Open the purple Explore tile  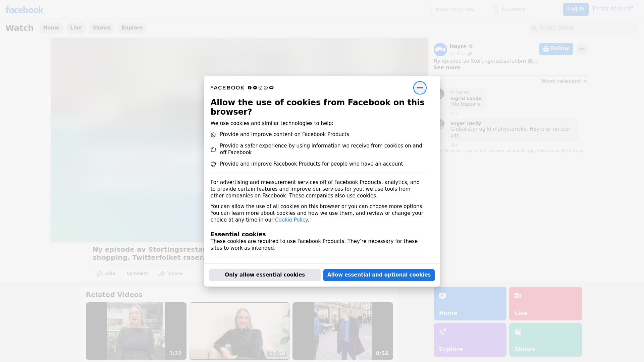coord(470,340)
